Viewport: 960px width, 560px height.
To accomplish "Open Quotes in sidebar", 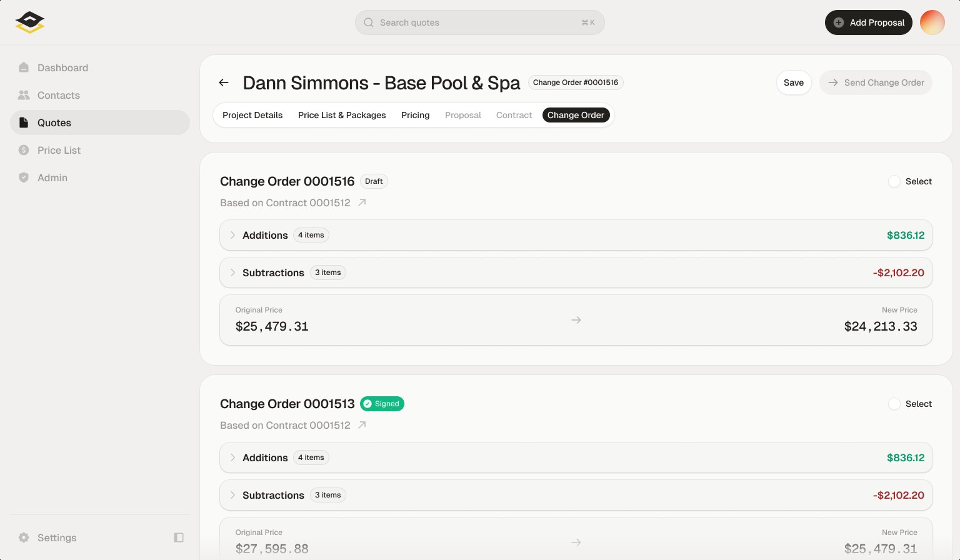I will click(100, 122).
